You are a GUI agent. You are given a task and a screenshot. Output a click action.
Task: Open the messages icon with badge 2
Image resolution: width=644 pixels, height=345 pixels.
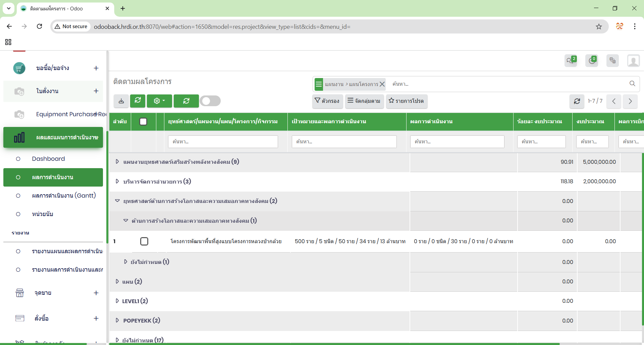click(571, 61)
